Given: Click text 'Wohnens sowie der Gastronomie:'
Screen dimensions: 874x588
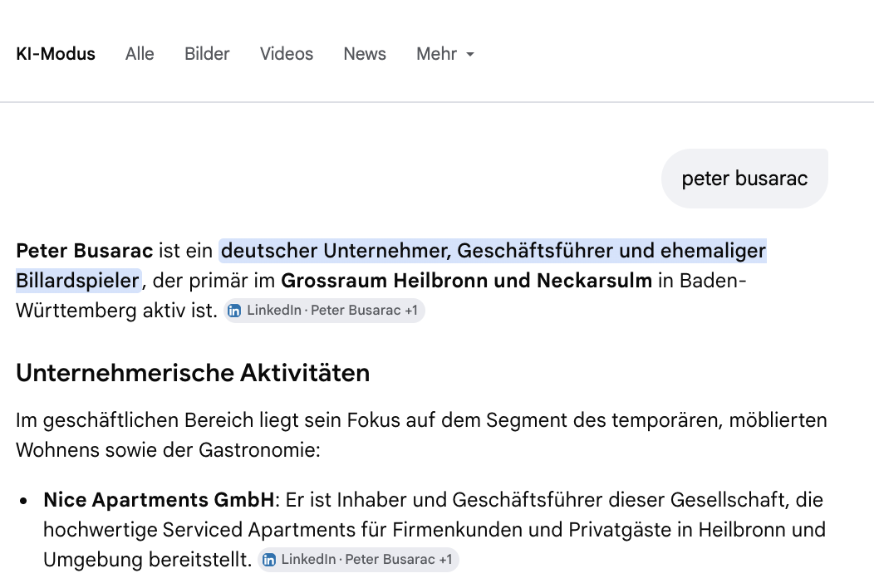Looking at the screenshot, I should pyautogui.click(x=169, y=450).
